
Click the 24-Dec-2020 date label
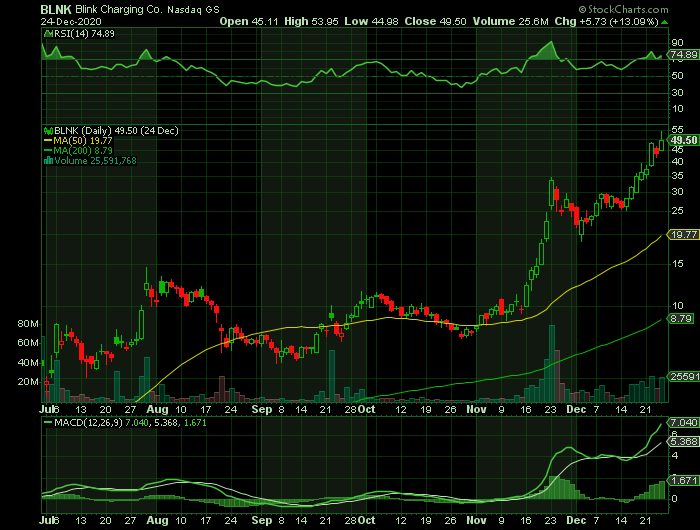(71, 21)
